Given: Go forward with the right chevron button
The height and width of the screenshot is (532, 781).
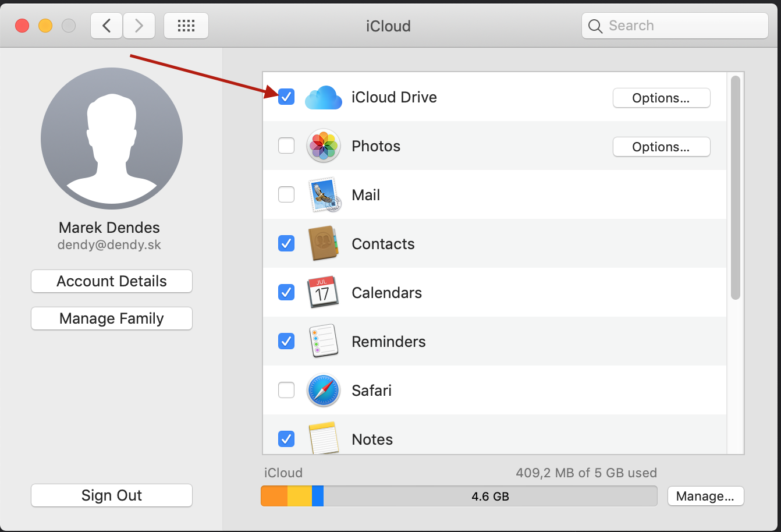Looking at the screenshot, I should 139,26.
